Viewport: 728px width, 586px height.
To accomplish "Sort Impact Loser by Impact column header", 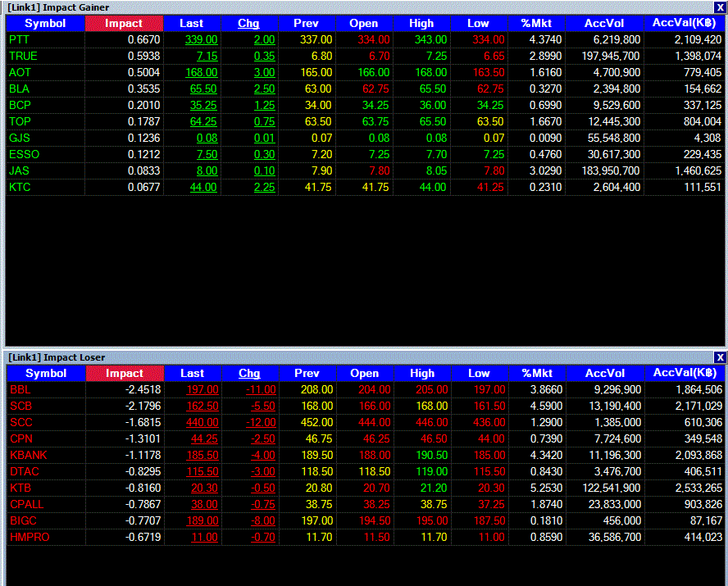I will point(125,374).
